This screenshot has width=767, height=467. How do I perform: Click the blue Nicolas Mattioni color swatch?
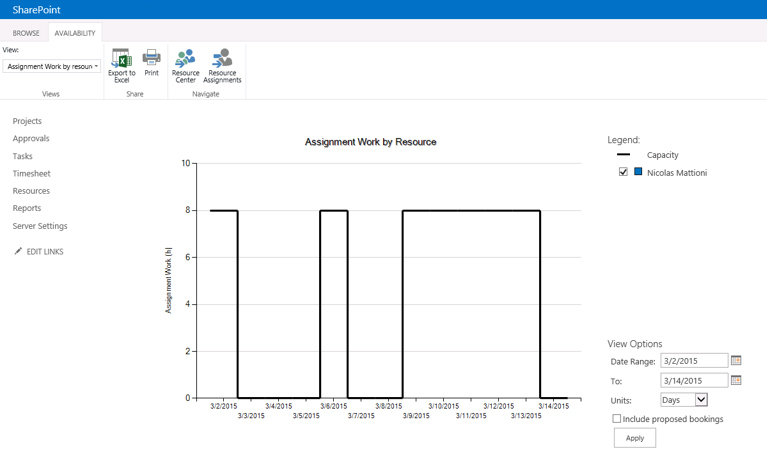click(638, 172)
